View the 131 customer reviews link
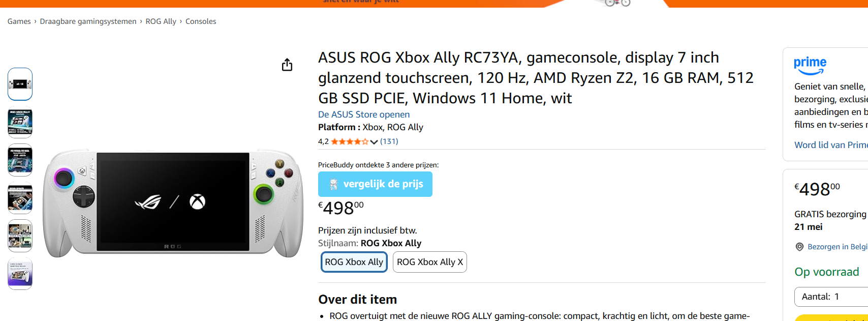This screenshot has width=868, height=321. [x=389, y=141]
